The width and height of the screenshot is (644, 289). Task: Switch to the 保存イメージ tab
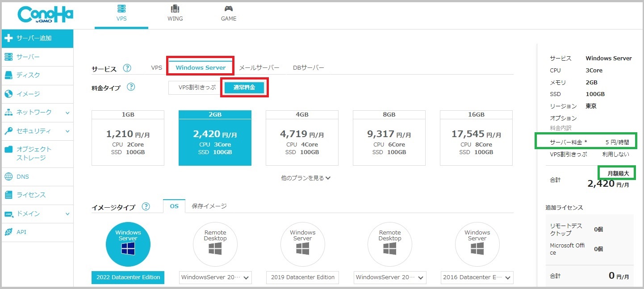click(x=209, y=206)
